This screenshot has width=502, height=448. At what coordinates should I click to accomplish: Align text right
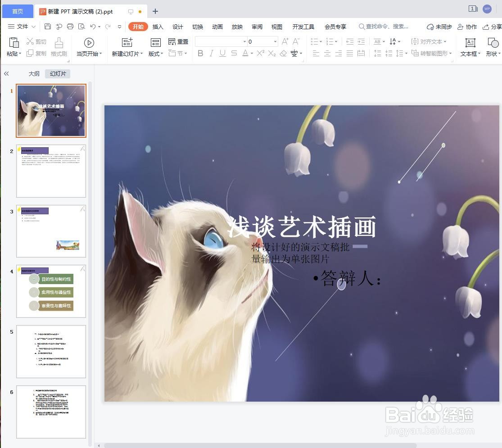coord(339,53)
